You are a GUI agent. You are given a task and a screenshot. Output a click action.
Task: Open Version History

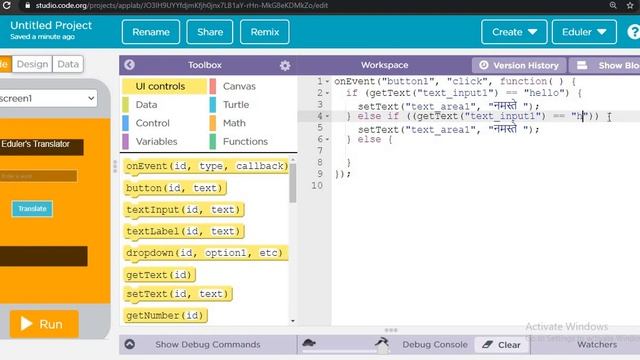tap(519, 65)
